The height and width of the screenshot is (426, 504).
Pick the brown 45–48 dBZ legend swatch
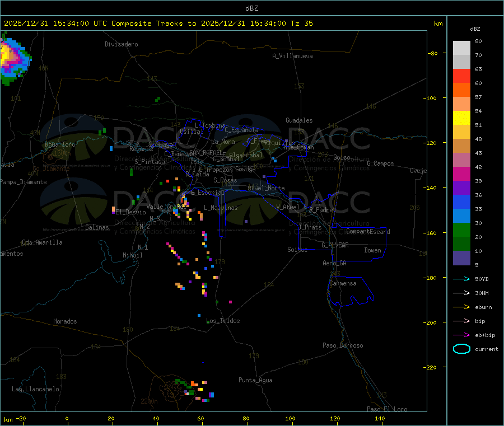coord(461,146)
